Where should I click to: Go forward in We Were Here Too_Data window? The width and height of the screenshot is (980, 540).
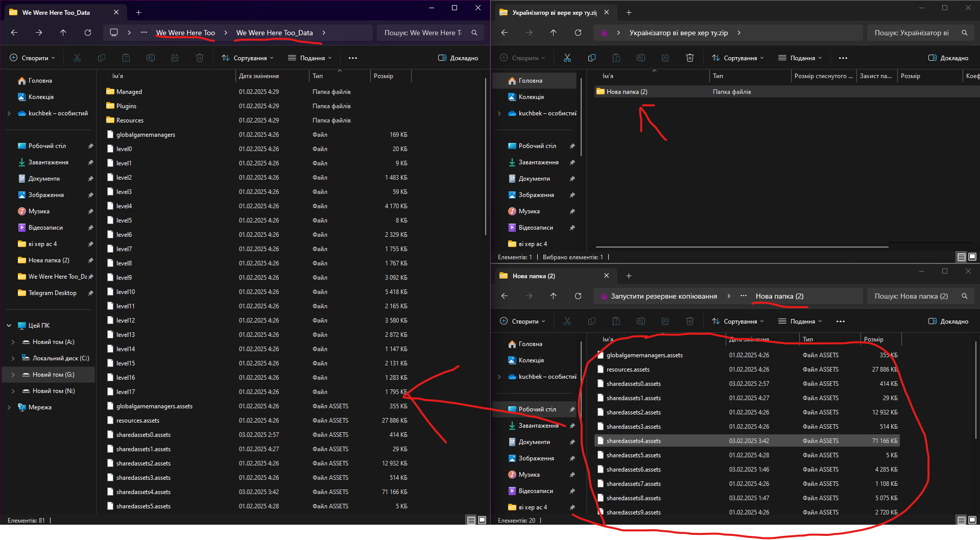point(39,33)
